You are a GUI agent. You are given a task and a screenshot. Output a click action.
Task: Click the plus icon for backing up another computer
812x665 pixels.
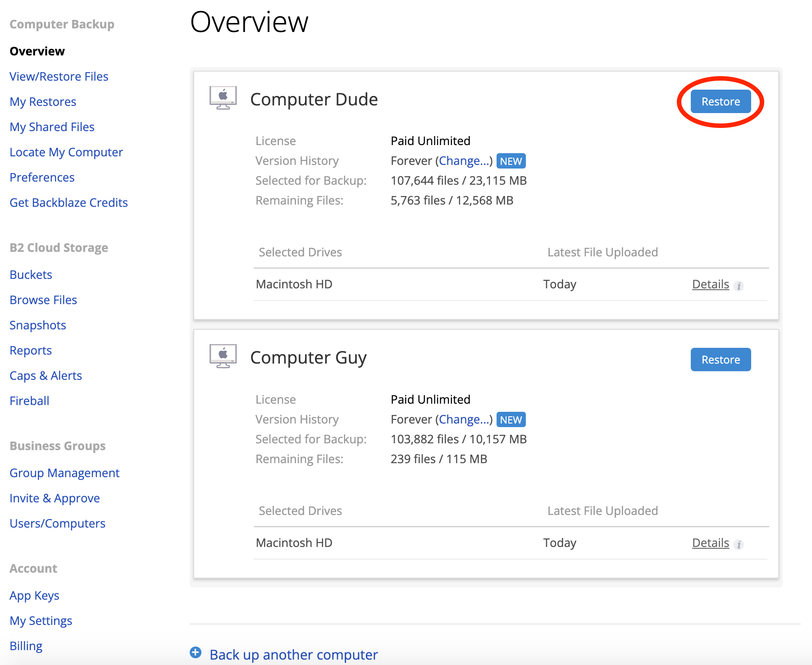tap(196, 652)
